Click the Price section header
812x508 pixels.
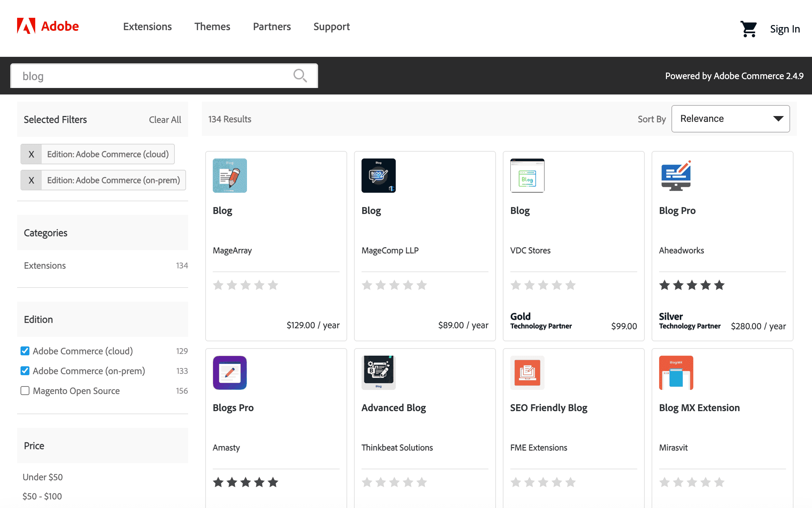click(x=103, y=446)
